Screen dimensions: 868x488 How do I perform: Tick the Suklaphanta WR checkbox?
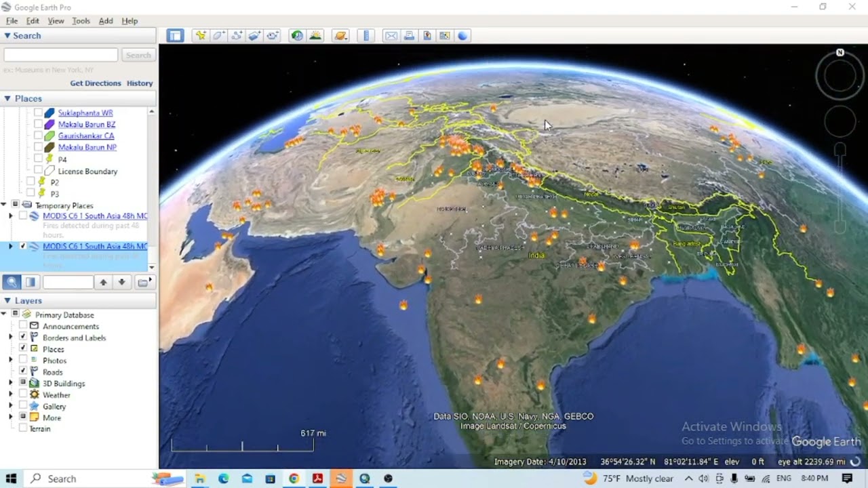click(39, 113)
